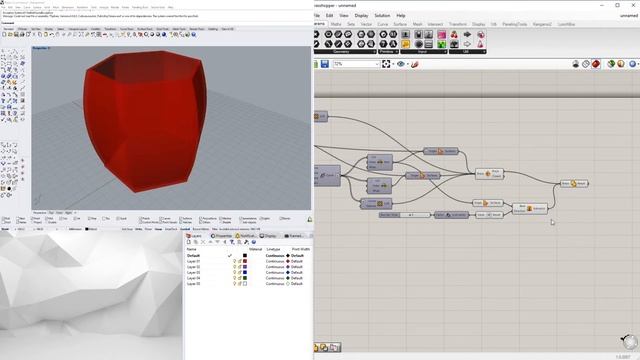The width and height of the screenshot is (640, 360).
Task: Switch to the Kangaroo2 component tab
Action: [x=542, y=24]
